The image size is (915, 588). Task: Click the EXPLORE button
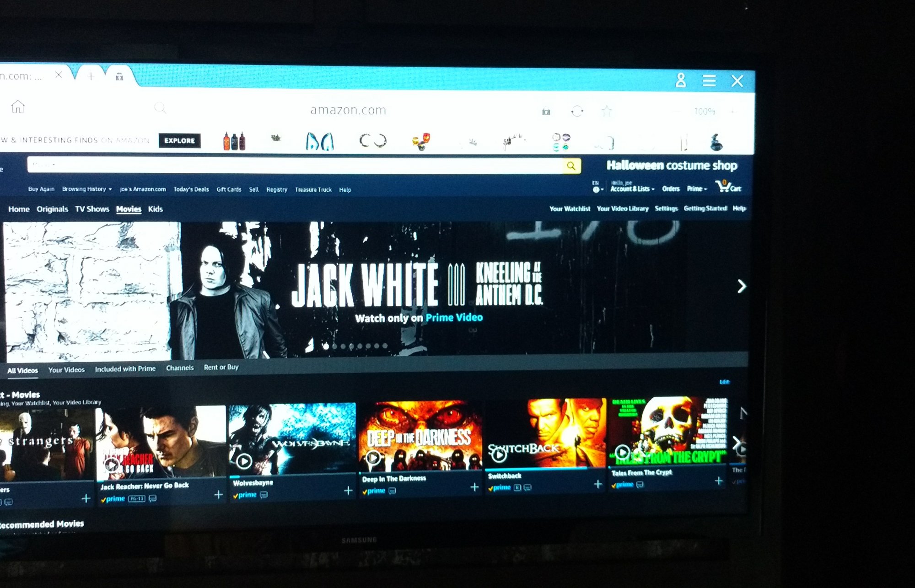pyautogui.click(x=179, y=140)
